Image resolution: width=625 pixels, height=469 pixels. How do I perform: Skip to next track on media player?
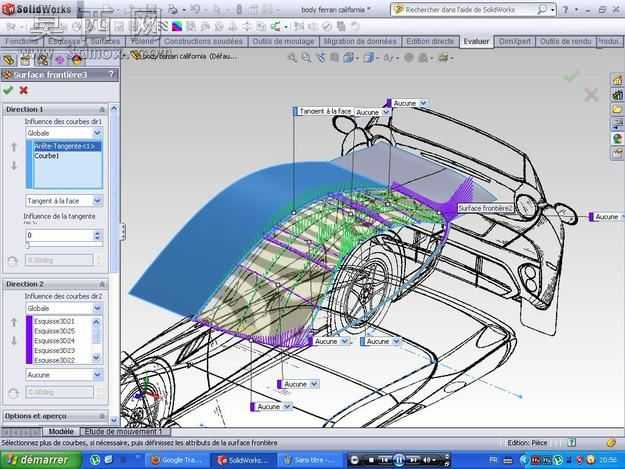413,460
